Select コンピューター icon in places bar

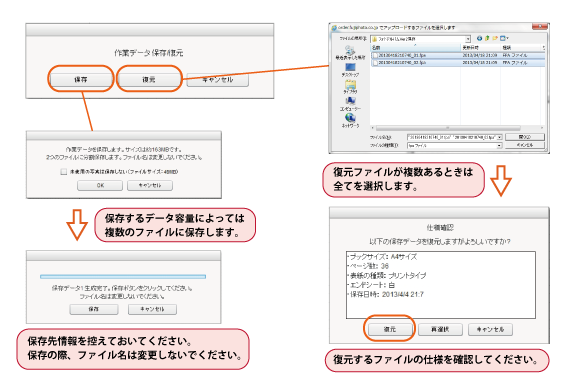pyautogui.click(x=350, y=101)
